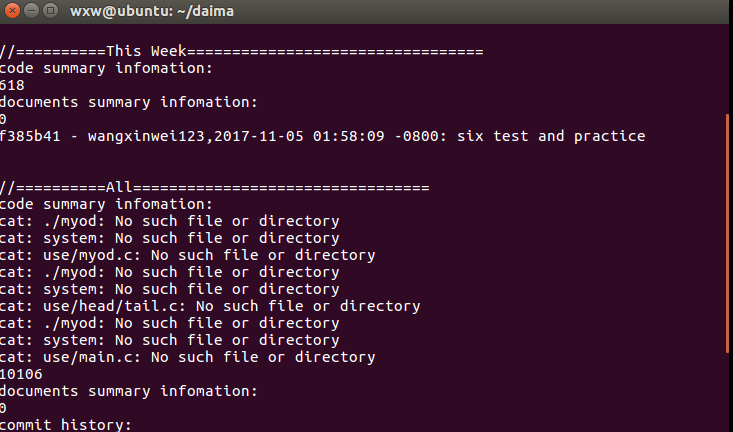This screenshot has height=432, width=733.
Task: Minimize the terminal window
Action: pyautogui.click(x=31, y=10)
